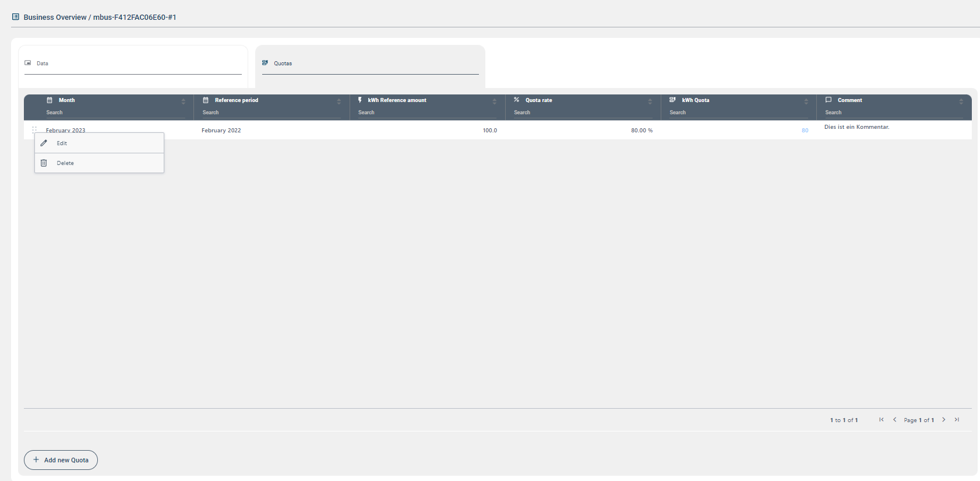Click the Reference period calendar icon
The height and width of the screenshot is (481, 980).
[x=206, y=100]
